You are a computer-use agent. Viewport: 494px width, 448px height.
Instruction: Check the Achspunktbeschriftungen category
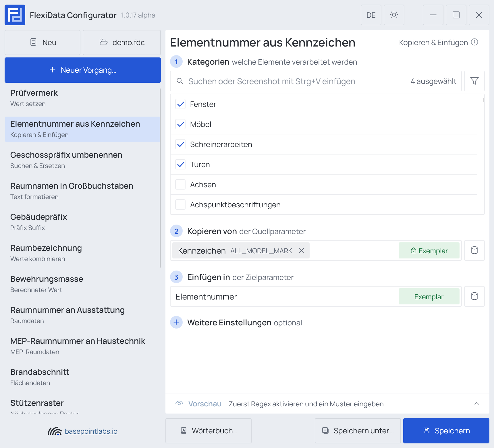pos(180,204)
